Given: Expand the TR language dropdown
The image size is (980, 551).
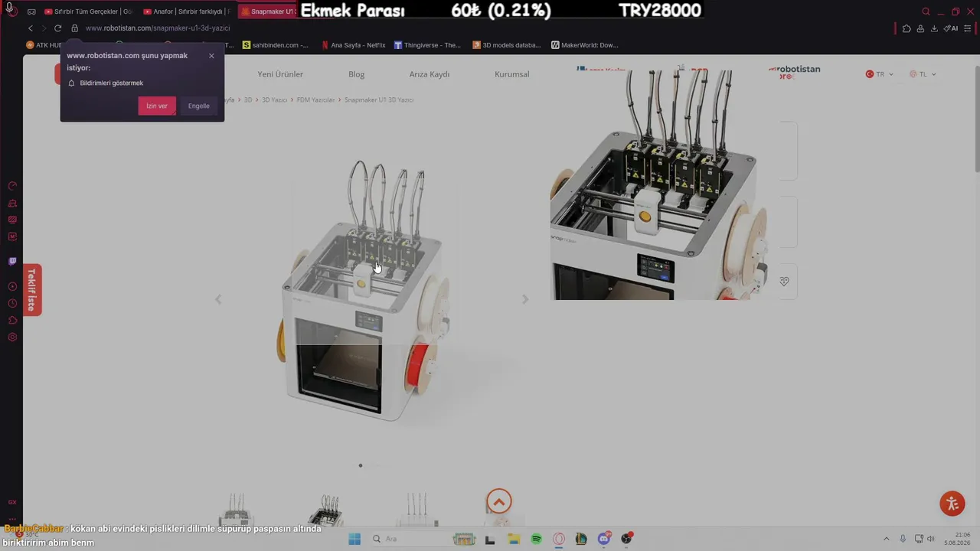Looking at the screenshot, I should 880,74.
